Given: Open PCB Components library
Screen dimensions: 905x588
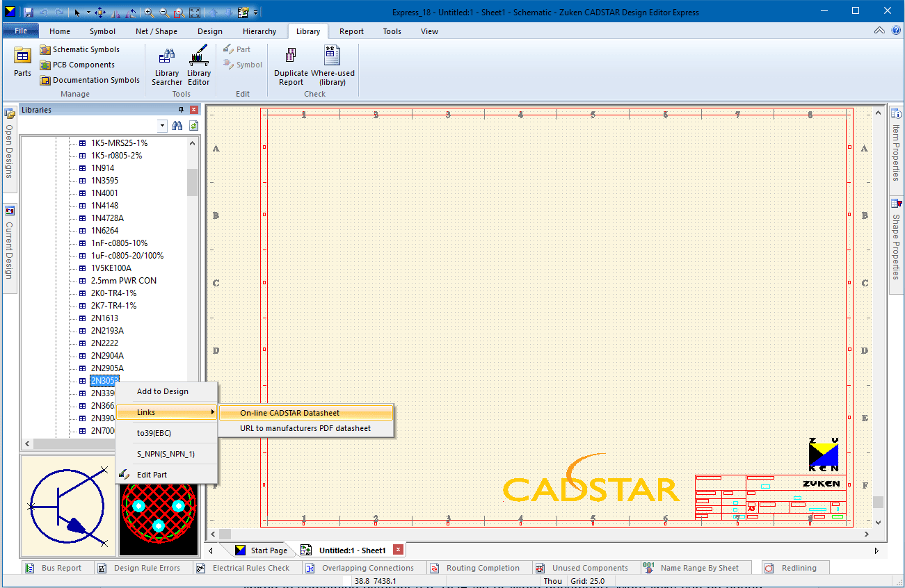Looking at the screenshot, I should click(77, 65).
